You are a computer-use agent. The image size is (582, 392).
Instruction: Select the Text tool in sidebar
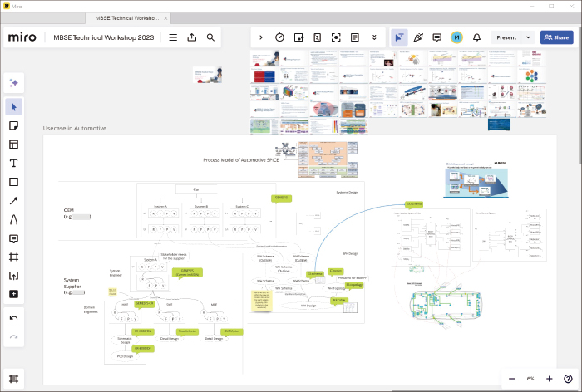point(14,163)
